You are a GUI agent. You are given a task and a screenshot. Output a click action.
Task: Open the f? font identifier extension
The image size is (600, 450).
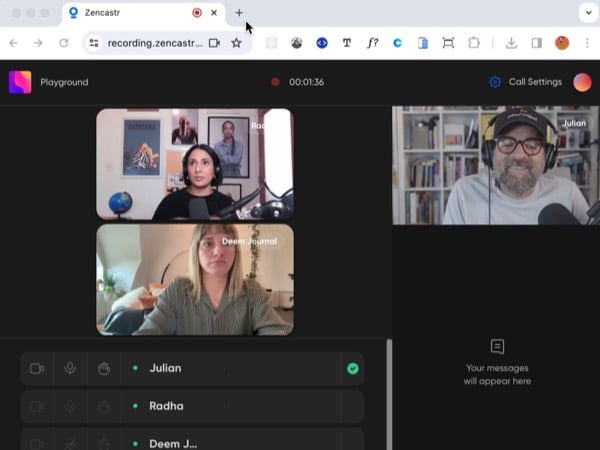tap(372, 43)
